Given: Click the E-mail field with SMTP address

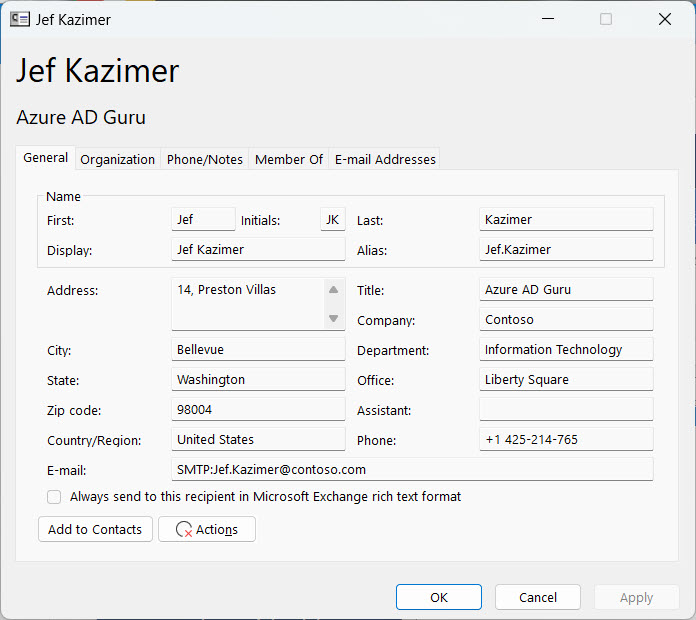Looking at the screenshot, I should coord(412,470).
